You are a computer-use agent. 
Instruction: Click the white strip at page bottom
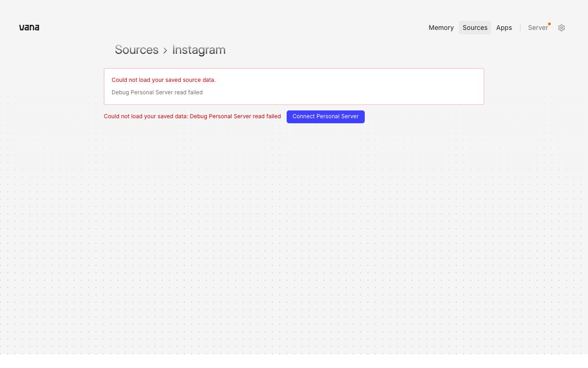click(x=294, y=361)
